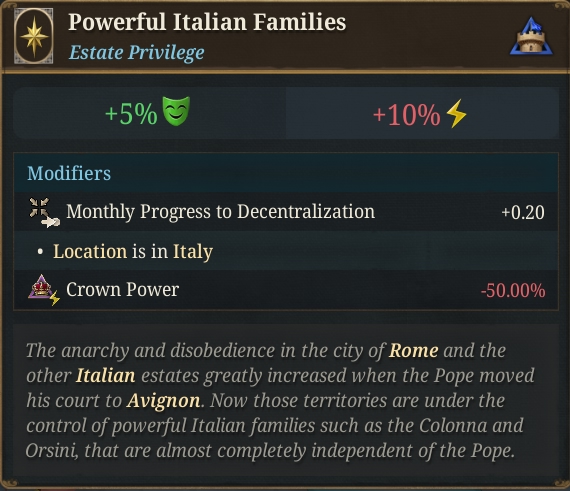570x491 pixels.
Task: Click Monthly Progress to Decentralization label
Action: pos(220,212)
